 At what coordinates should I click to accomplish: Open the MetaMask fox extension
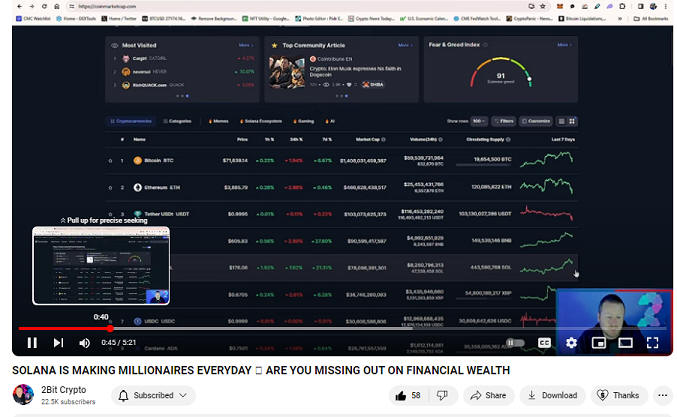(560, 6)
